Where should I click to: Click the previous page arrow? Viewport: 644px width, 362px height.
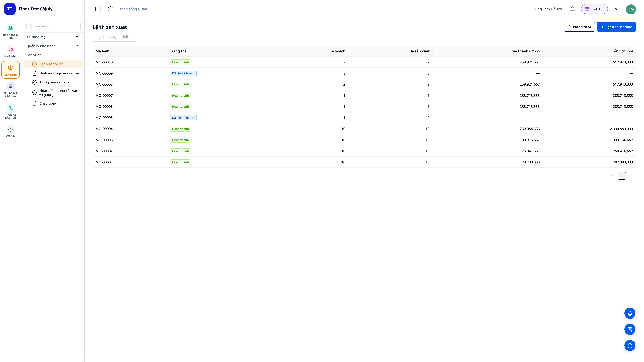(x=612, y=176)
